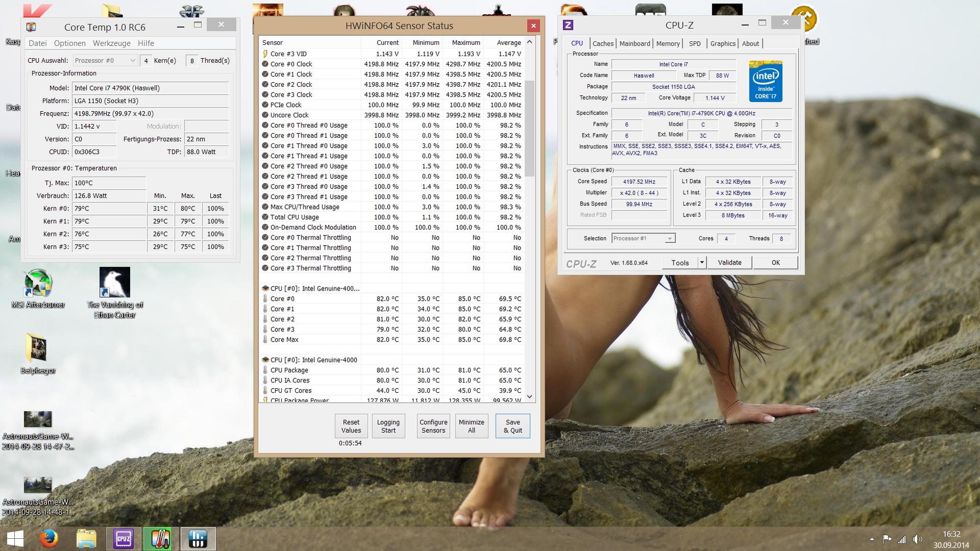This screenshot has width=980, height=551.
Task: Click the Sensor column header in HWiNFO64
Action: pos(309,42)
